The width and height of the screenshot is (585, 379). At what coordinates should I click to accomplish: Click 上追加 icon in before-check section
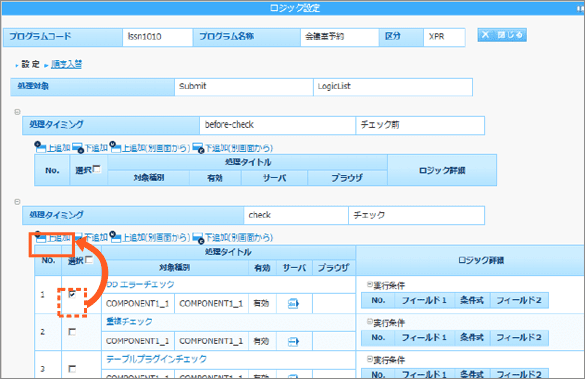click(x=40, y=147)
